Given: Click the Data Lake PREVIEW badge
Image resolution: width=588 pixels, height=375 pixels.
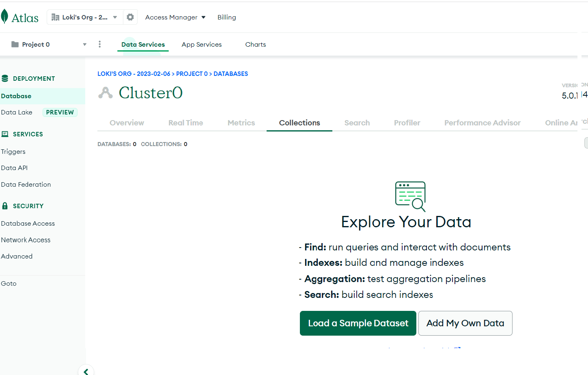Looking at the screenshot, I should click(60, 112).
